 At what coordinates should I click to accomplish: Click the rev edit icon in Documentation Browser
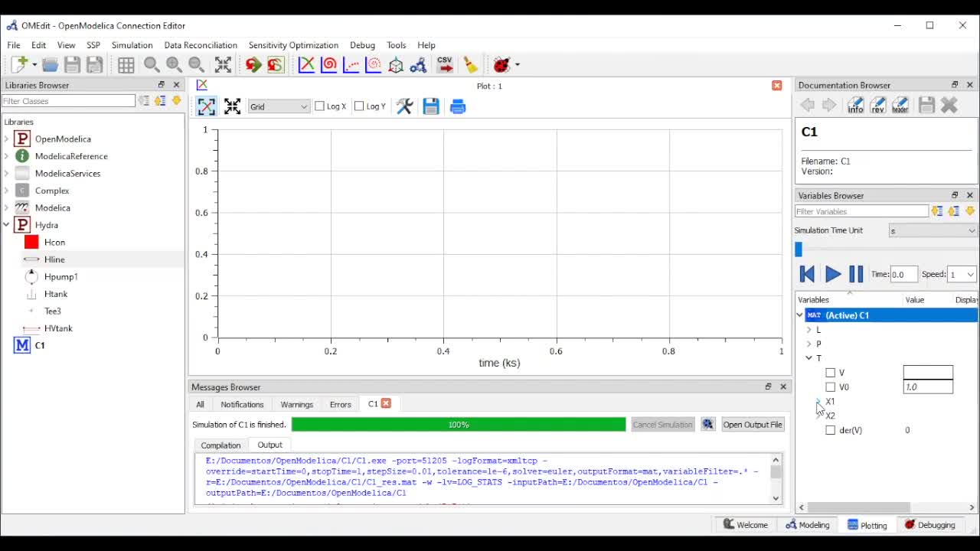pos(877,106)
